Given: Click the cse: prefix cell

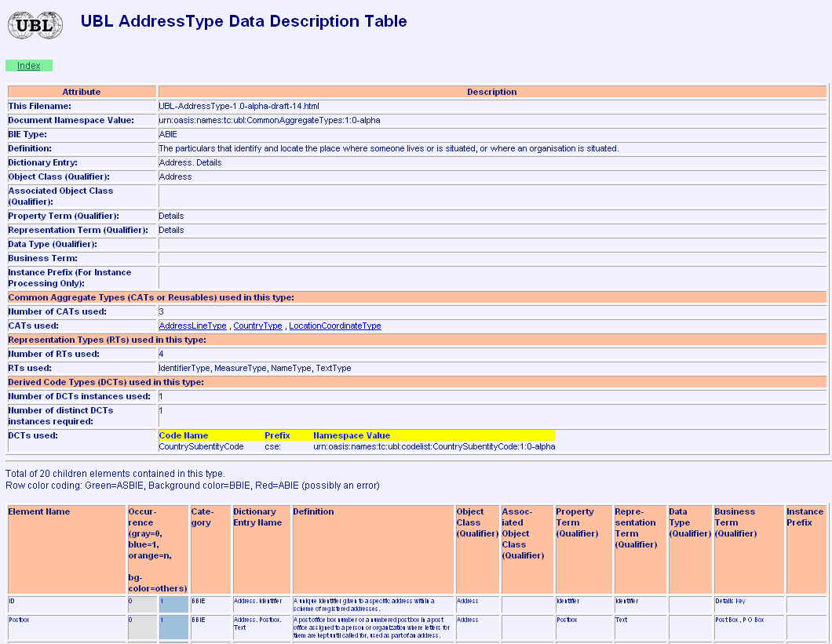Looking at the screenshot, I should pos(273,446).
